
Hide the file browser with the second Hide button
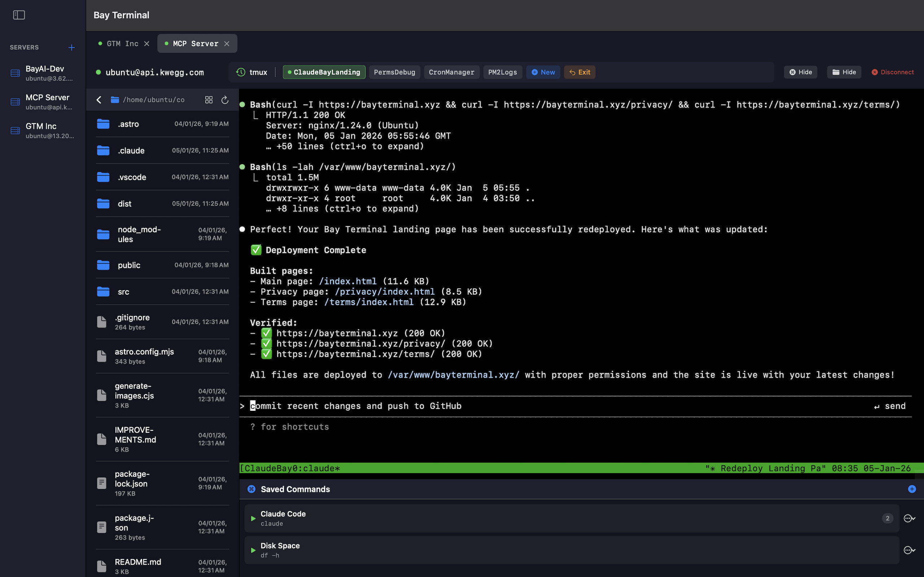click(x=844, y=72)
